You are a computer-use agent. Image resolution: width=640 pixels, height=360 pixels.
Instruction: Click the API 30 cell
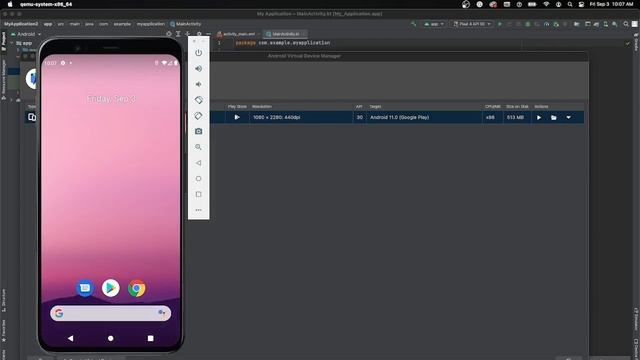(359, 117)
